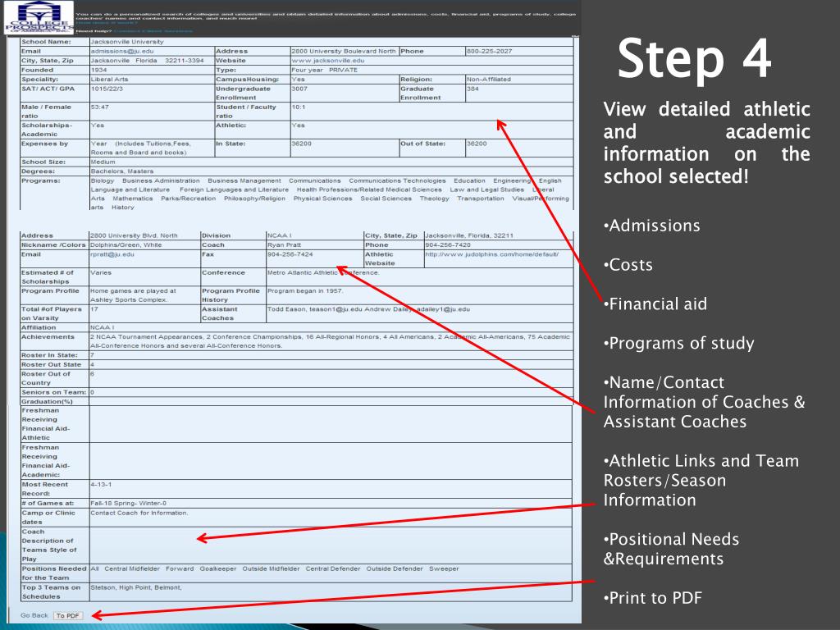The height and width of the screenshot is (630, 840).
Task: Click the address 2800 University Boulevard North
Action: pyautogui.click(x=344, y=52)
